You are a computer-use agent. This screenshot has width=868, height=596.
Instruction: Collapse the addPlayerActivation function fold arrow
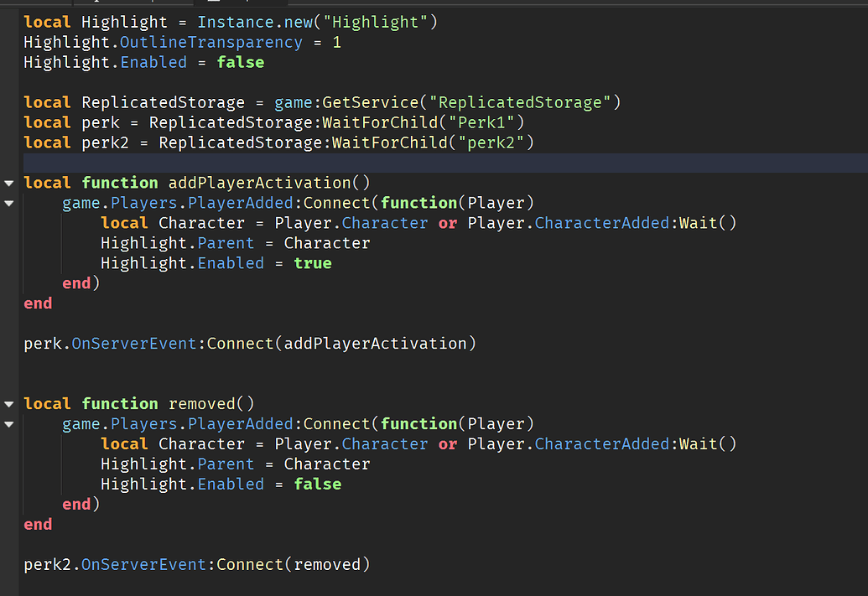tap(8, 182)
